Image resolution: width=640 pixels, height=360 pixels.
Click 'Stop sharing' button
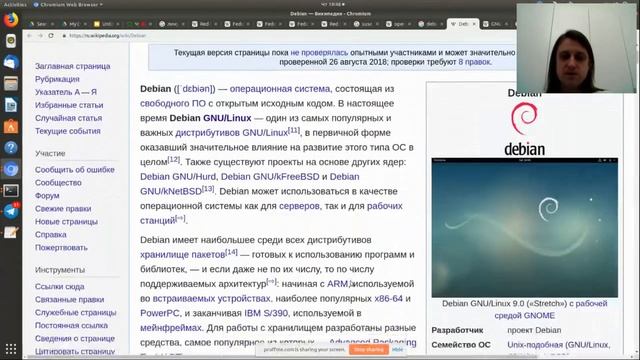(369, 349)
